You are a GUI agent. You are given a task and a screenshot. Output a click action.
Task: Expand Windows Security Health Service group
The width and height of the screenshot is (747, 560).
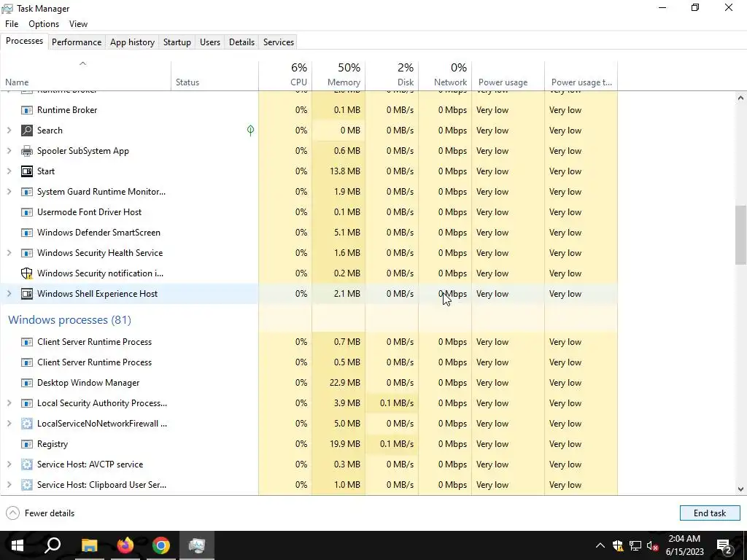pos(9,253)
